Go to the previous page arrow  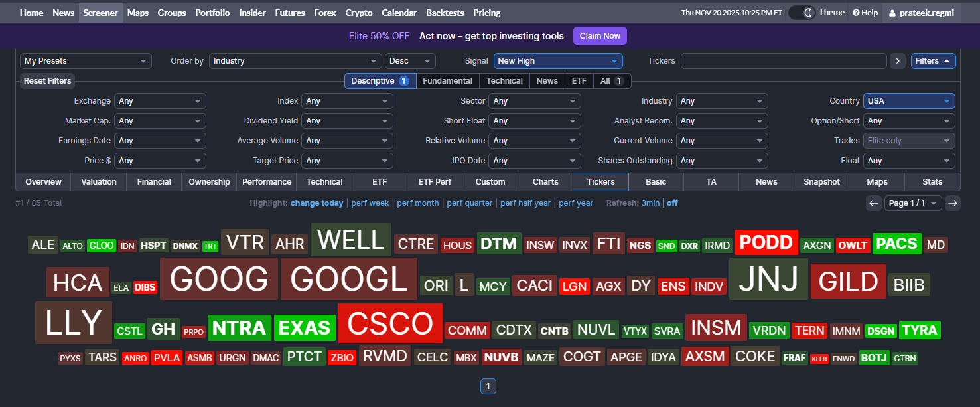click(874, 203)
